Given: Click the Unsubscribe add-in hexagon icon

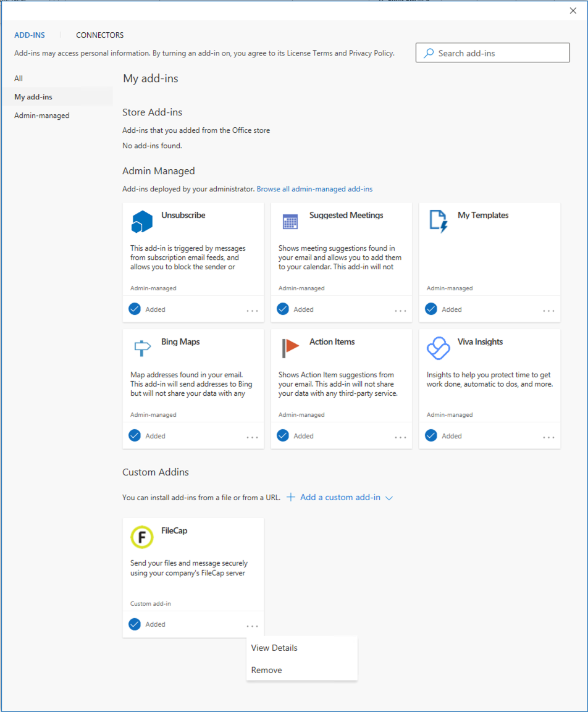Looking at the screenshot, I should tap(141, 220).
